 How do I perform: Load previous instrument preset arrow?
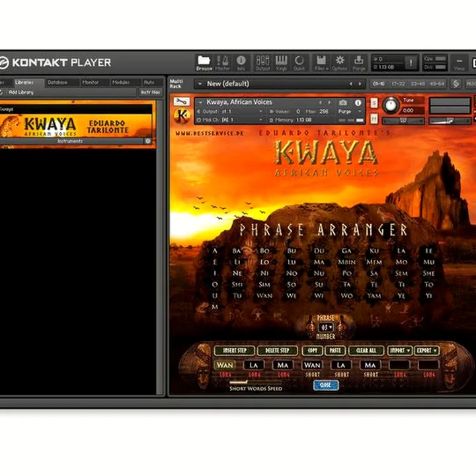tap(320, 102)
